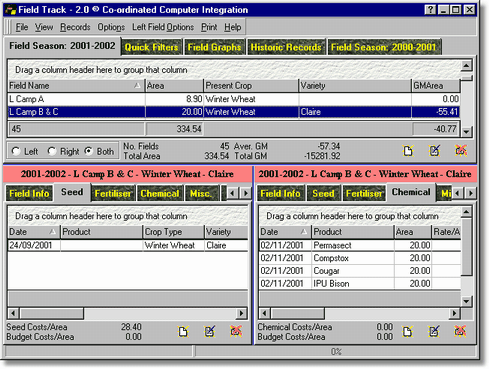Click Variety header in fields grid

(x=355, y=86)
